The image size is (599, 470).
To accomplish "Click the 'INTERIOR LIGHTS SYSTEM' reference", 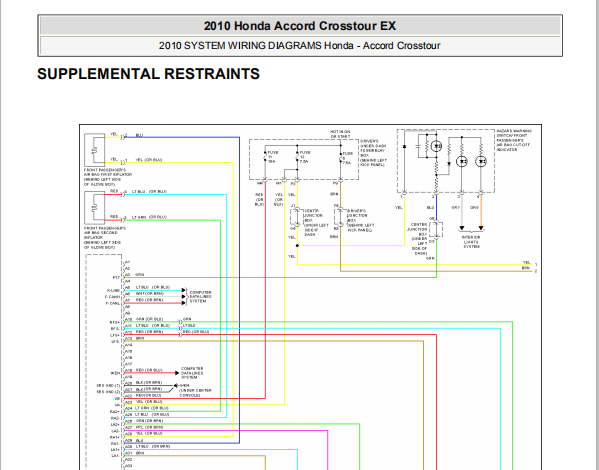I will (471, 242).
